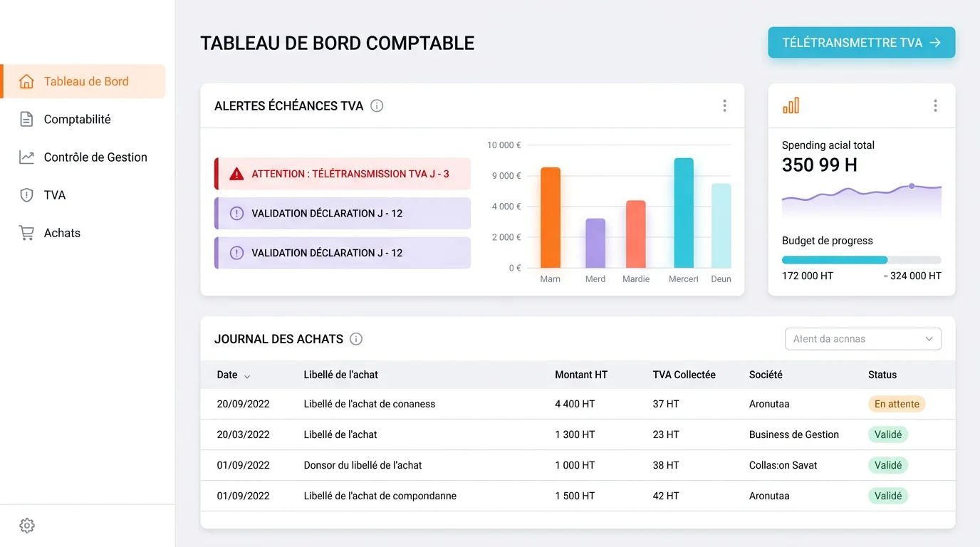Open the three-dot menu on Alertes panel

point(724,105)
